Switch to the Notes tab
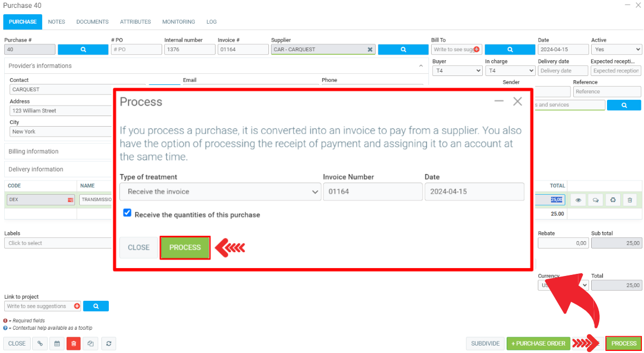The image size is (644, 353). tap(57, 22)
